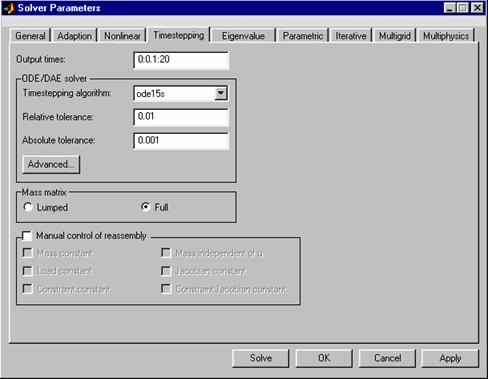The image size is (488, 379).
Task: Switch to the Multiphysics tab
Action: click(446, 36)
